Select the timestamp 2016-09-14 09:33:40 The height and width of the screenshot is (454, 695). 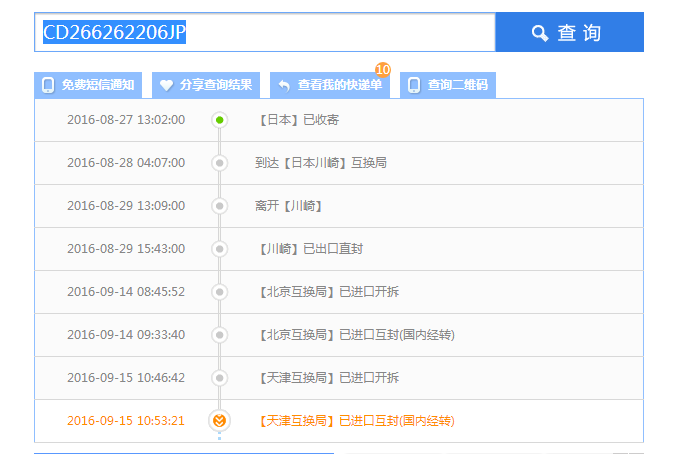(126, 335)
